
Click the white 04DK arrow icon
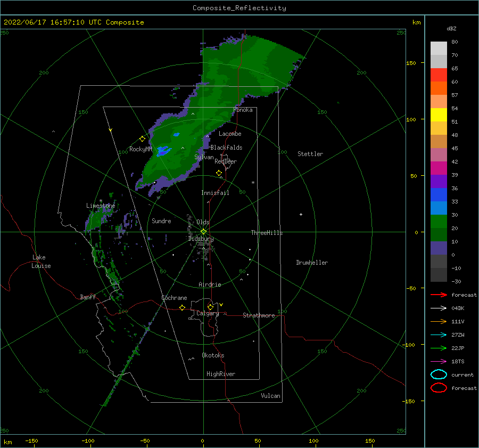tap(439, 308)
